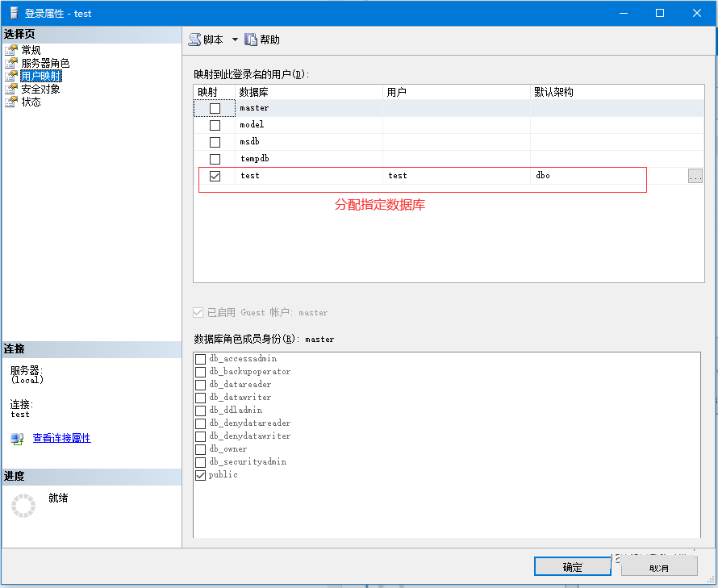Click the Help (帮助) toolbar icon
The height and width of the screenshot is (588, 718).
pos(251,40)
